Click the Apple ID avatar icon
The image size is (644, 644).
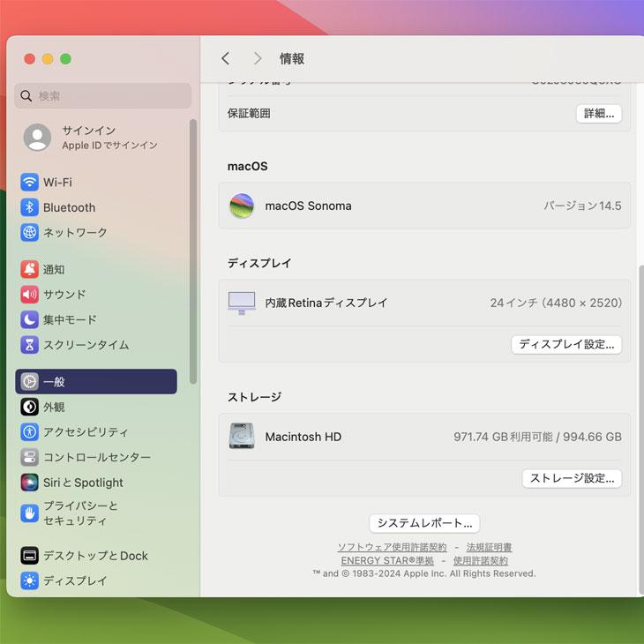pos(37,137)
